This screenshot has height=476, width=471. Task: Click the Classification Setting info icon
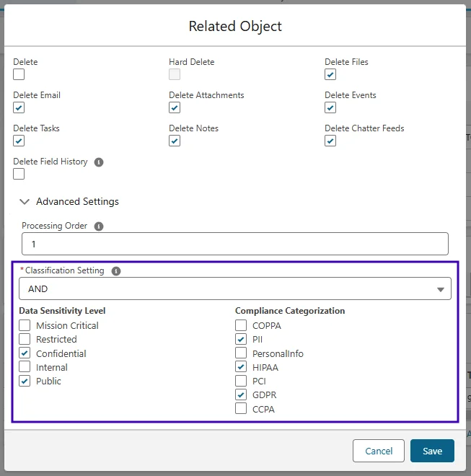[116, 271]
